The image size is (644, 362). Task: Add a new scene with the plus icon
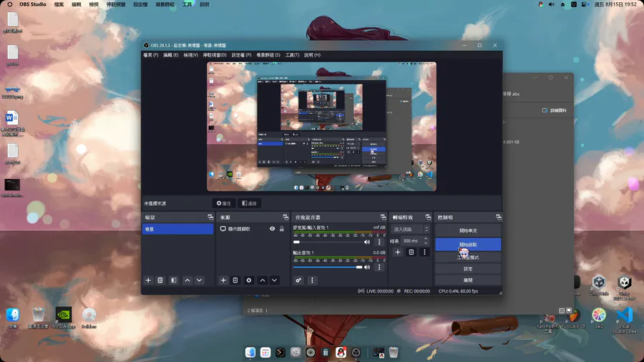tap(148, 280)
